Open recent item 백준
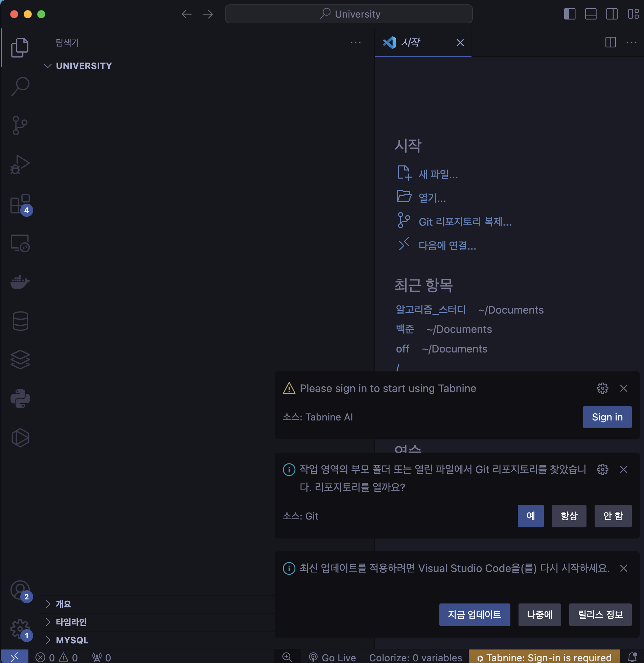Image resolution: width=644 pixels, height=663 pixels. coord(405,329)
